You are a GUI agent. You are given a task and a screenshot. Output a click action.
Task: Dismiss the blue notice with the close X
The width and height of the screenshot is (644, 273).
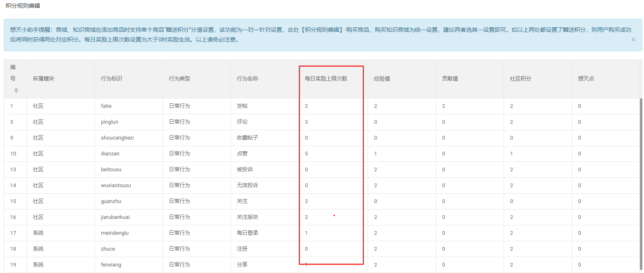[x=633, y=39]
